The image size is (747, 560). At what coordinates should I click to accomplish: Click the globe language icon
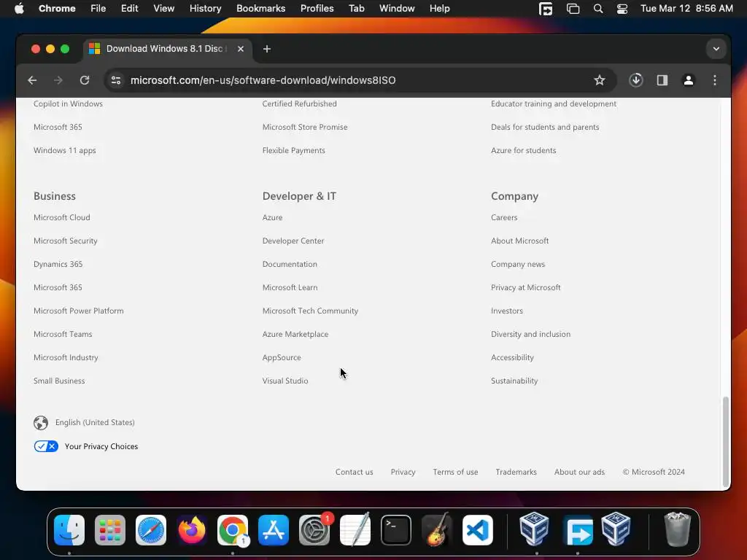point(41,423)
